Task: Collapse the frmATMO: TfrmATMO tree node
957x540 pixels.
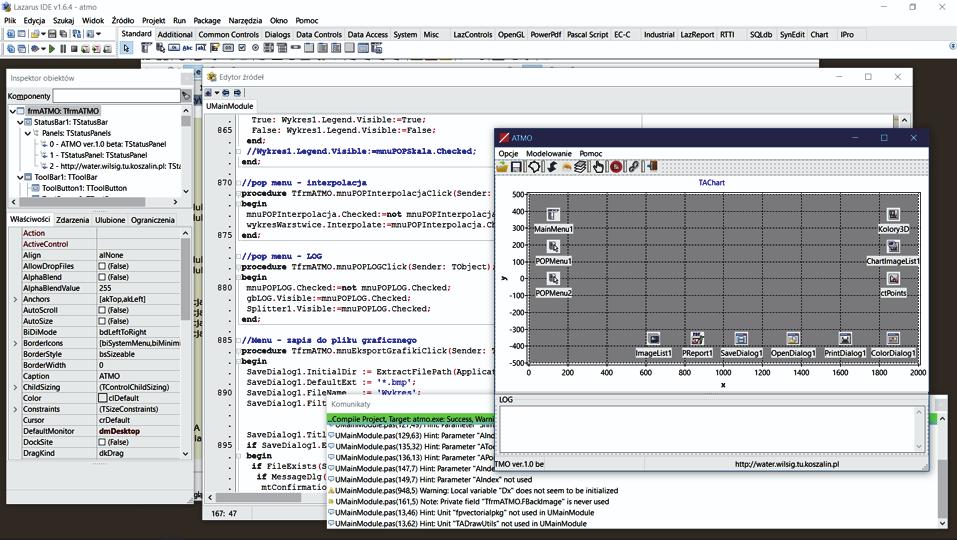Action: coord(13,111)
